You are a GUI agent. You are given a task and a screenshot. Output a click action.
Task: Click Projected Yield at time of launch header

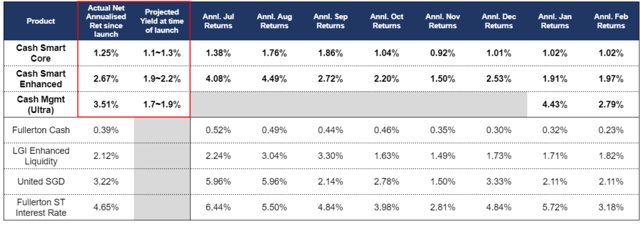tap(162, 21)
